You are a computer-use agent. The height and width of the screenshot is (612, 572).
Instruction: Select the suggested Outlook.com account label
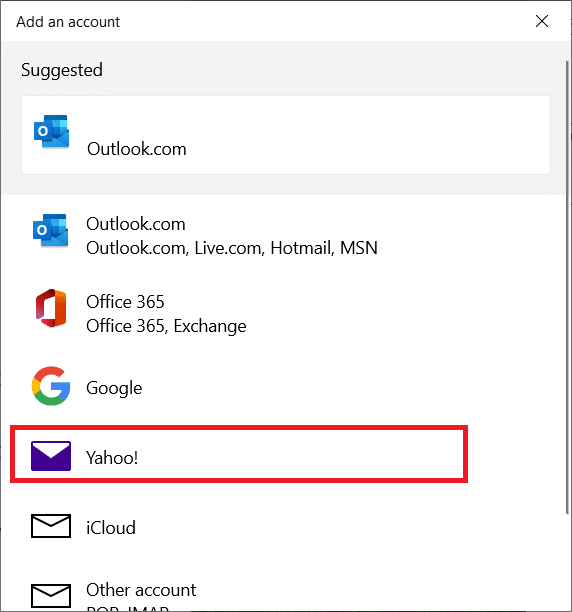pos(137,149)
